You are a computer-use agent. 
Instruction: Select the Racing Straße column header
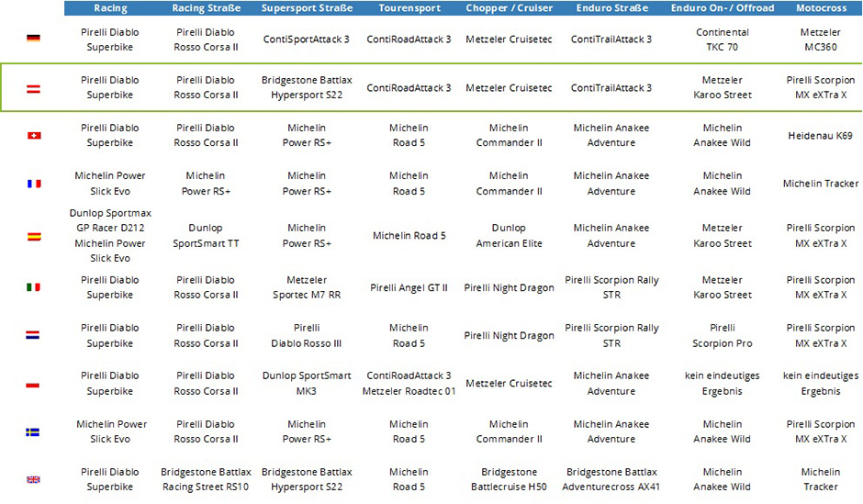point(207,8)
